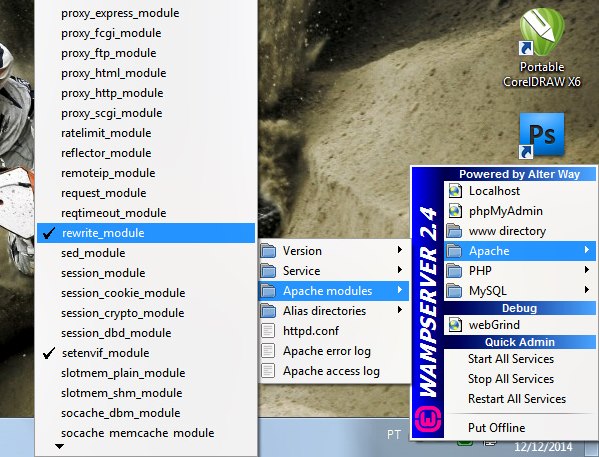Click down arrow to scroll module list
599x457 pixels.
click(59, 446)
